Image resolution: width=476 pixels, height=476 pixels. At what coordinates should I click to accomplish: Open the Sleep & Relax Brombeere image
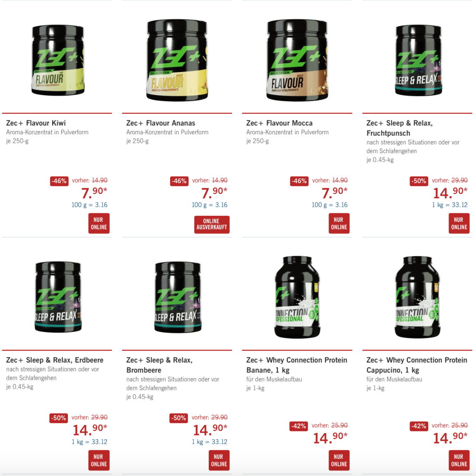tap(178, 297)
